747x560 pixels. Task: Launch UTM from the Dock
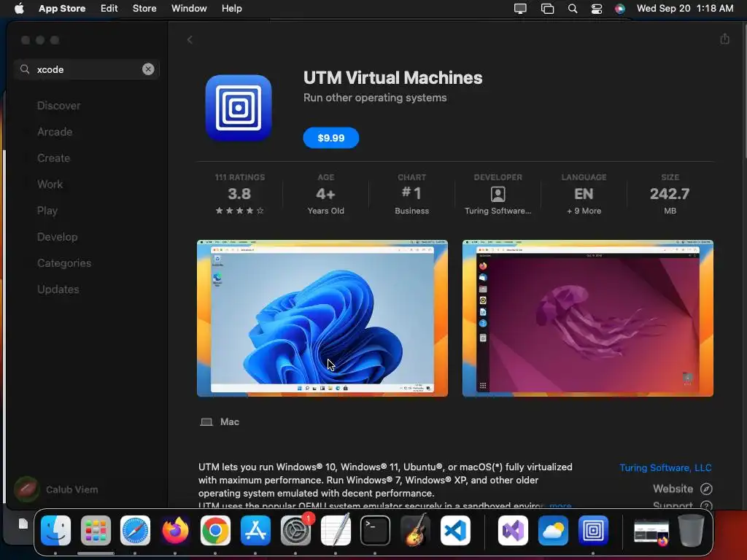click(593, 530)
